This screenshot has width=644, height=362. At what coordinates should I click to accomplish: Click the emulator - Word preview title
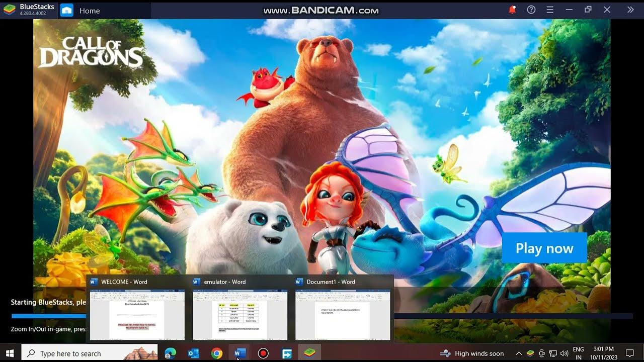(x=224, y=282)
